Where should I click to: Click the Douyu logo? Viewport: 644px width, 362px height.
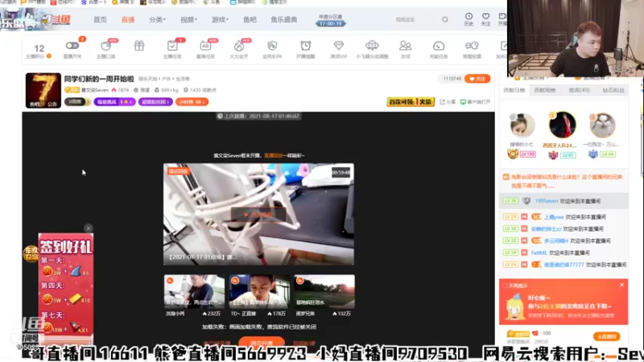tap(57, 19)
